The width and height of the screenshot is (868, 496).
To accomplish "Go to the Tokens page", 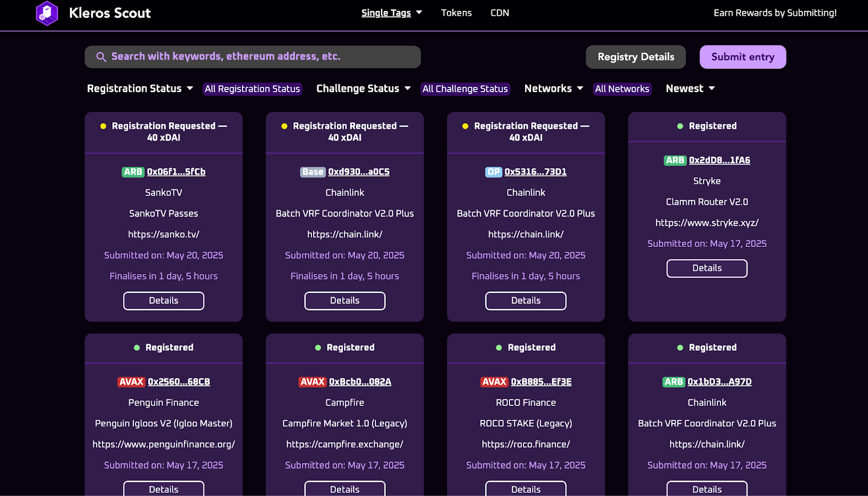I will click(x=456, y=13).
